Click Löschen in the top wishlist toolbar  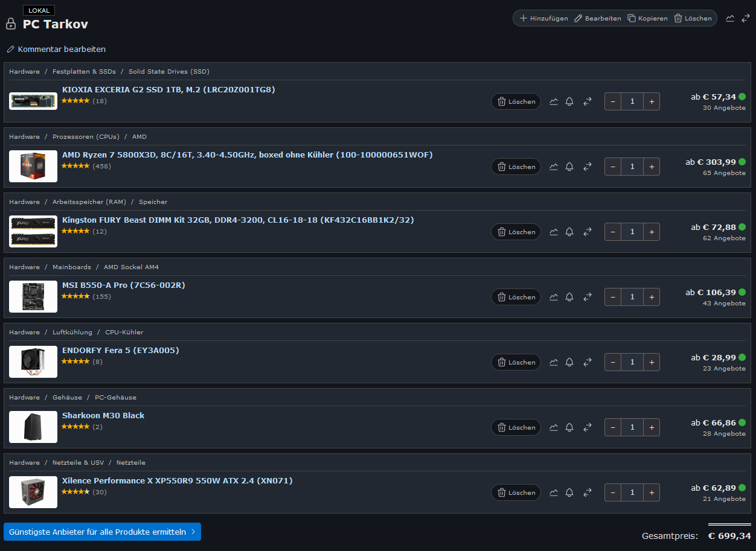coord(693,18)
